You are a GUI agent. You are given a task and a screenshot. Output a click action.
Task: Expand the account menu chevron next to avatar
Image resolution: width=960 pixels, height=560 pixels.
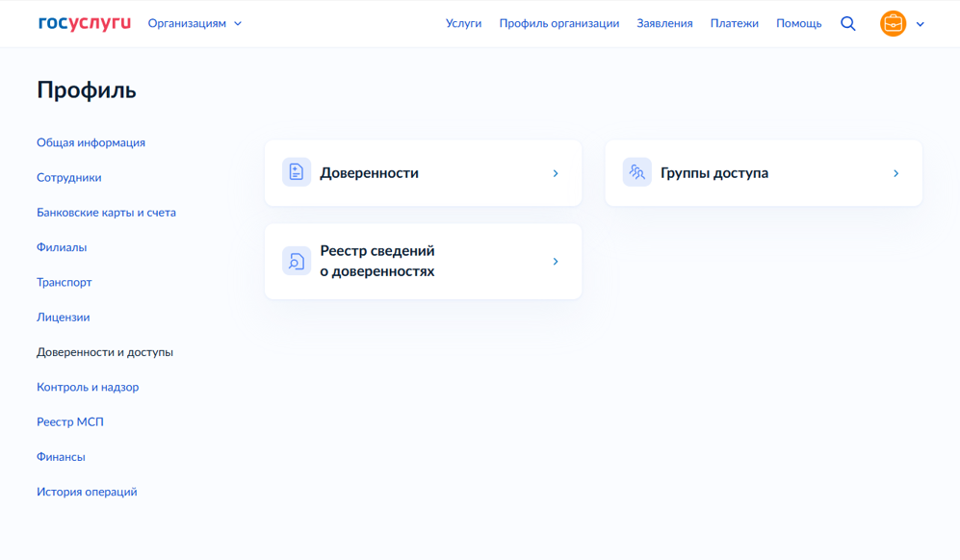(920, 24)
